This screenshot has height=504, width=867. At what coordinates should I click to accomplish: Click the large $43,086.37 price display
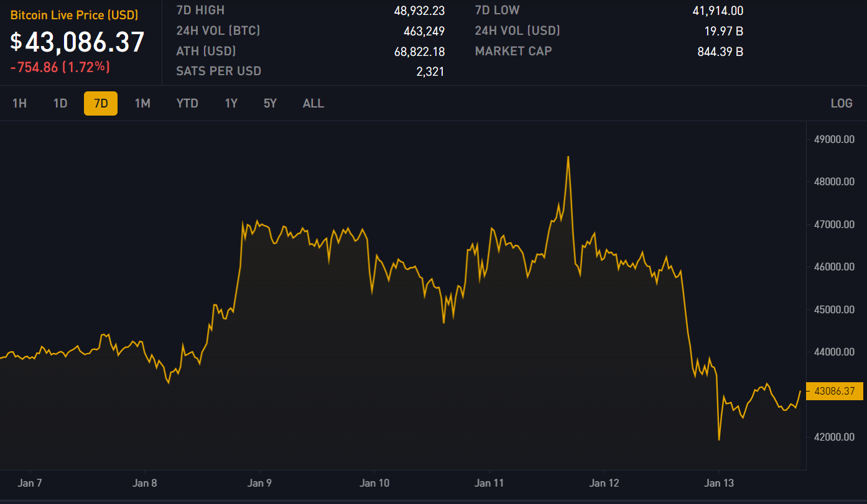tap(78, 42)
